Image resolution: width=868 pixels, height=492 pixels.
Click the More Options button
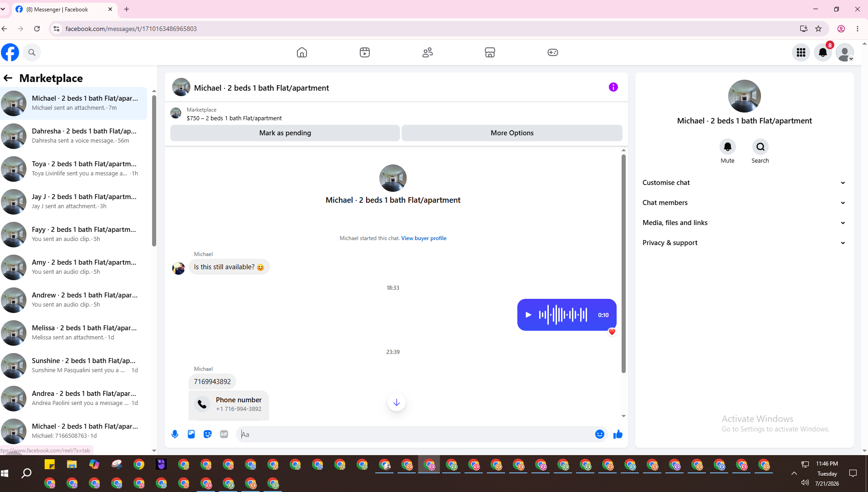pyautogui.click(x=512, y=133)
